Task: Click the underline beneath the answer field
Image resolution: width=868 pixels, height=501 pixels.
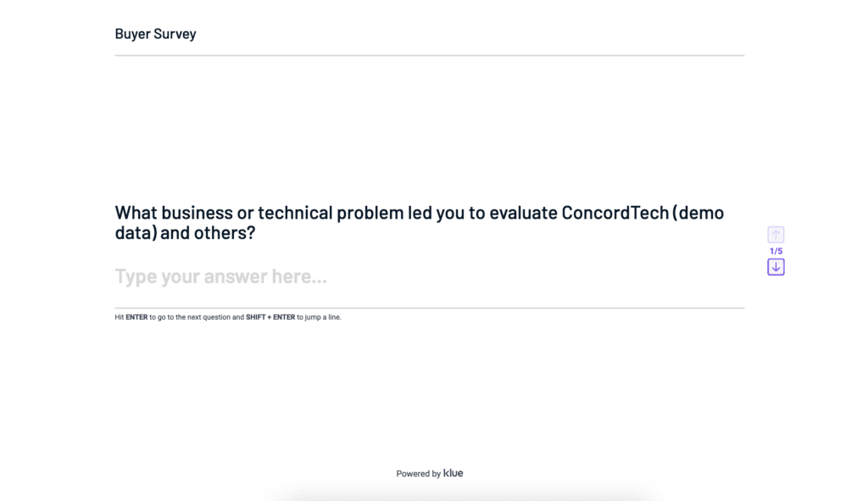Action: (x=429, y=308)
